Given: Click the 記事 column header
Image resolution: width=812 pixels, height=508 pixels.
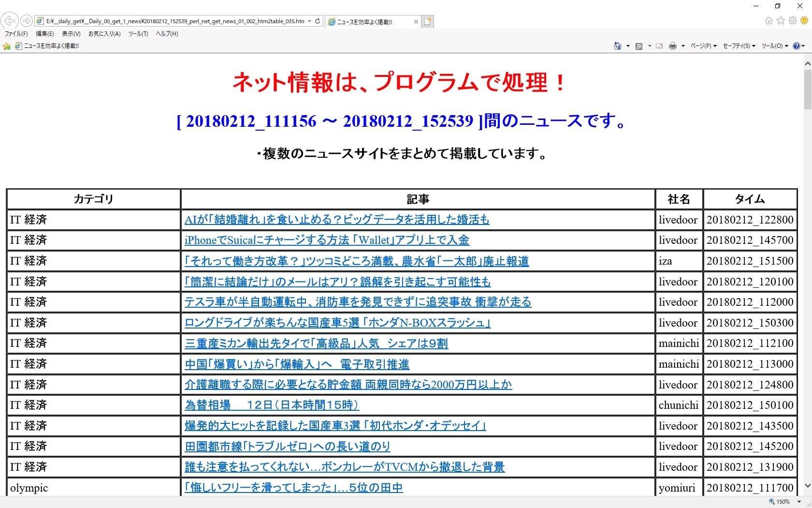Looking at the screenshot, I should pos(418,199).
